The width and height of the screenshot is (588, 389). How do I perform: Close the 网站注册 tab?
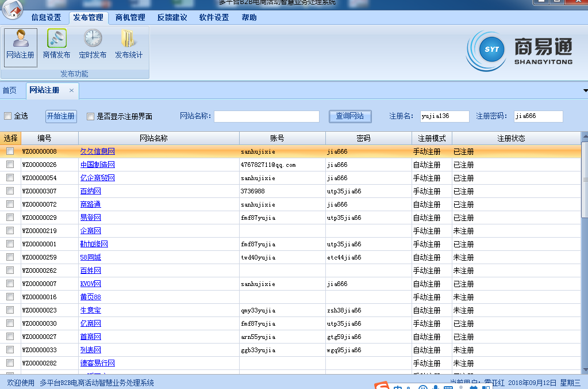pyautogui.click(x=71, y=90)
